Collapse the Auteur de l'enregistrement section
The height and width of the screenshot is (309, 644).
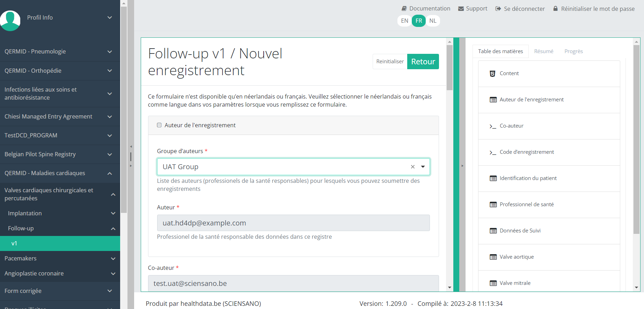(159, 125)
